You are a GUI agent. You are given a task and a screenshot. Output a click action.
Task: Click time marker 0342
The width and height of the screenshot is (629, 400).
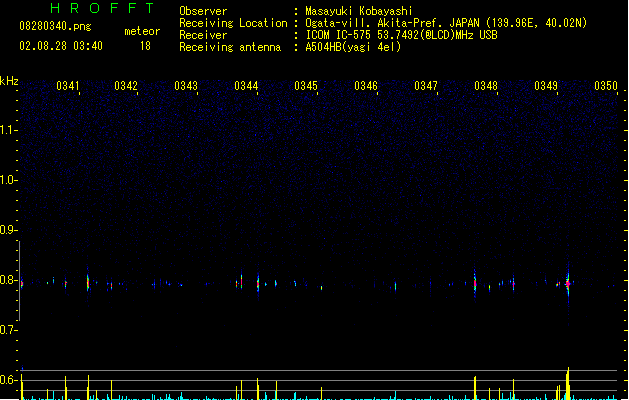click(126, 86)
